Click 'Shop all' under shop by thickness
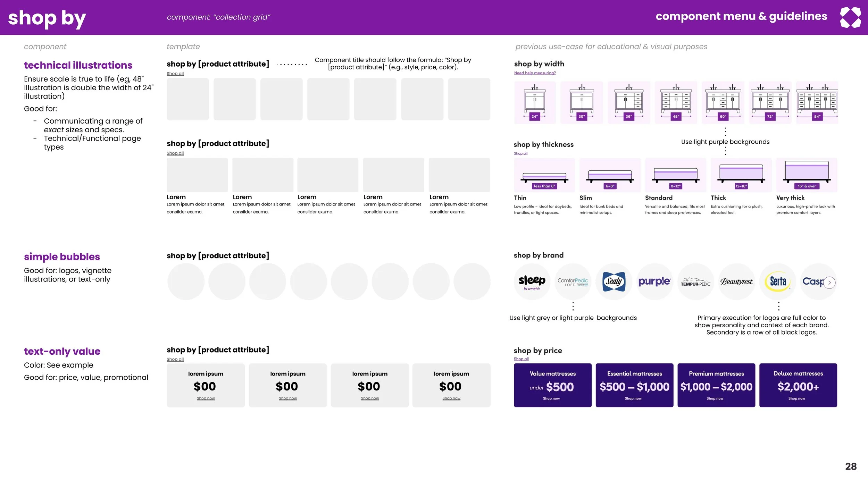 [x=520, y=153]
